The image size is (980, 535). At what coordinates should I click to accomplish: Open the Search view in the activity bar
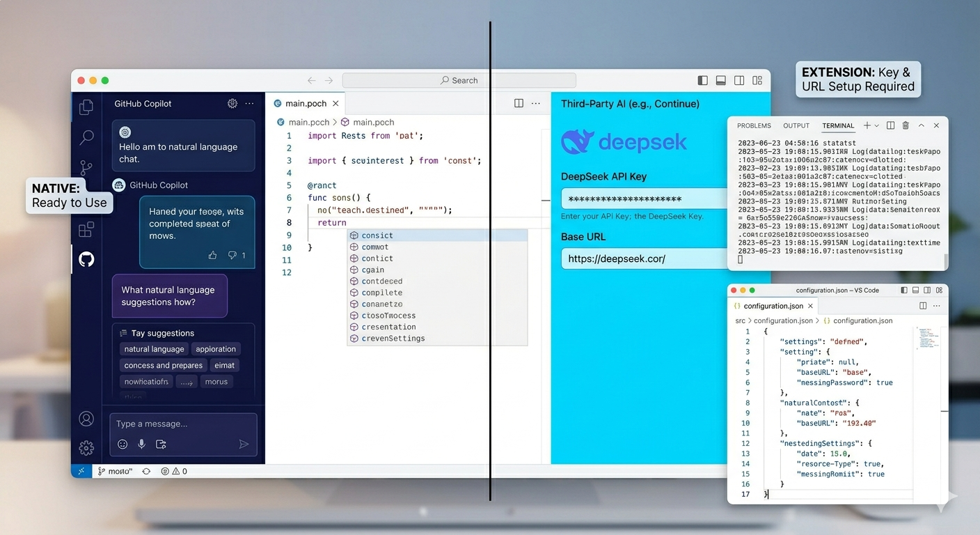click(x=86, y=137)
